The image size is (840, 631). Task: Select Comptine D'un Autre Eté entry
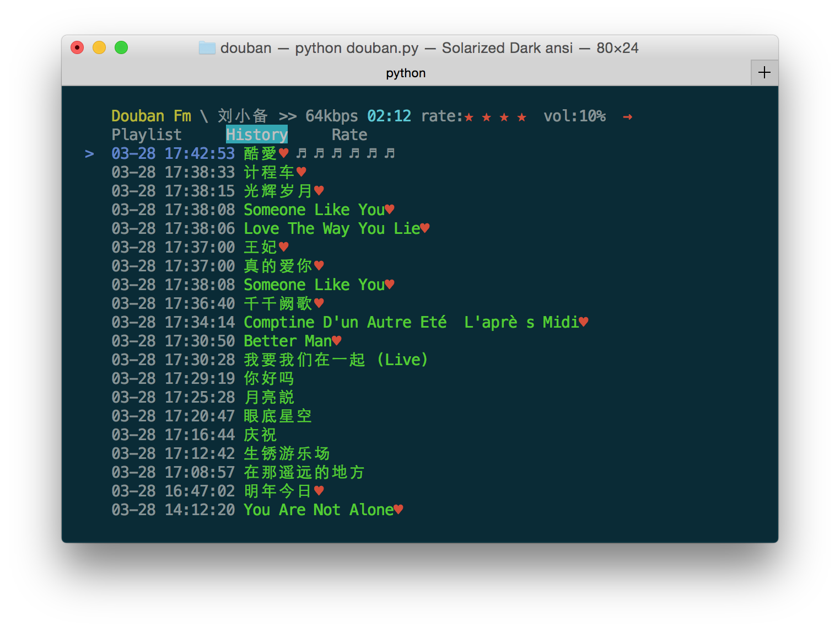coord(350,322)
